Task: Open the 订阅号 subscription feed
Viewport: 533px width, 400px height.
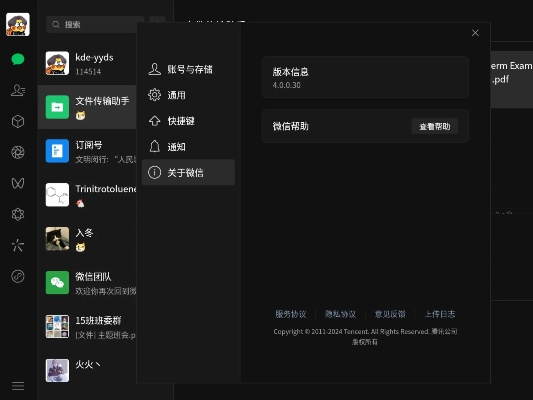Action: click(x=87, y=151)
